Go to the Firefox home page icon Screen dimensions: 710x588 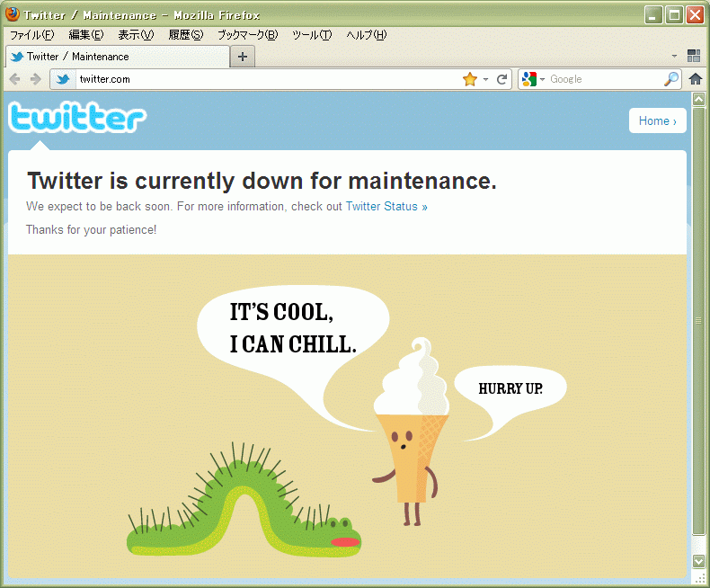(696, 79)
